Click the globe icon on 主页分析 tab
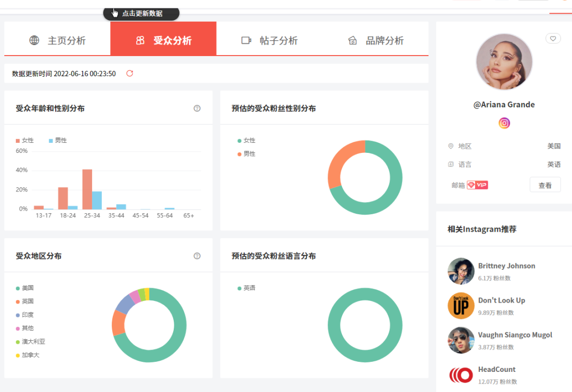The height and width of the screenshot is (392, 572). click(34, 40)
